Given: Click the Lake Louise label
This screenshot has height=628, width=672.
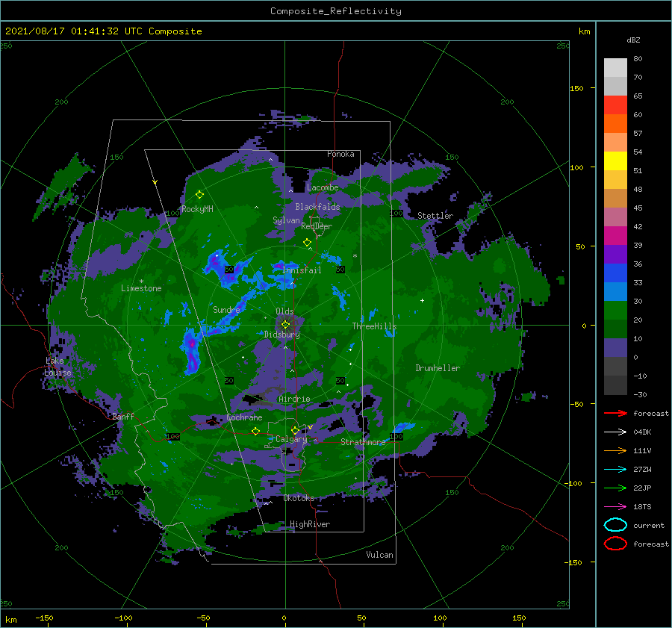Looking at the screenshot, I should click(57, 367).
